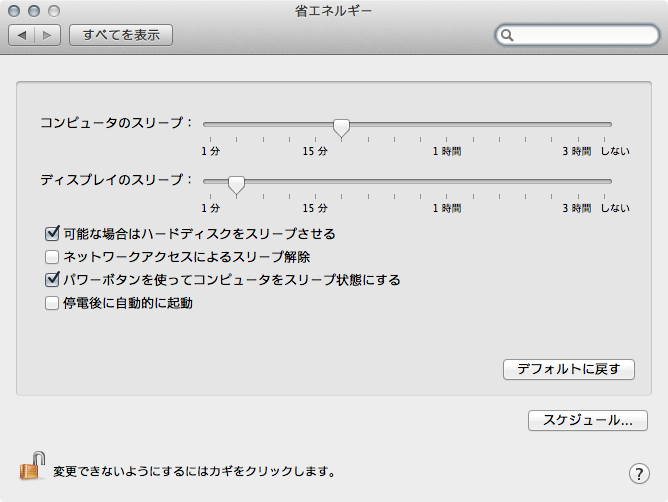Image resolution: width=668 pixels, height=502 pixels.
Task: Click the back arrow navigation button
Action: click(22, 35)
